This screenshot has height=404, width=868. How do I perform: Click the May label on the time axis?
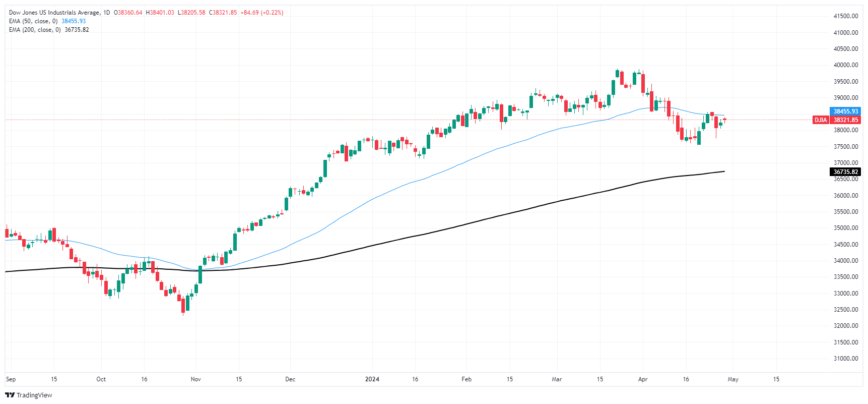click(733, 379)
